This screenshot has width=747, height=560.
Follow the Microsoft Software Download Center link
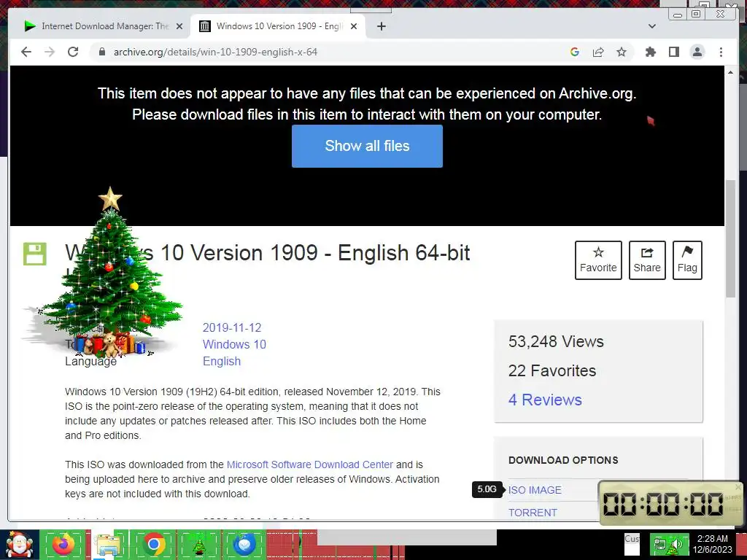tap(309, 464)
